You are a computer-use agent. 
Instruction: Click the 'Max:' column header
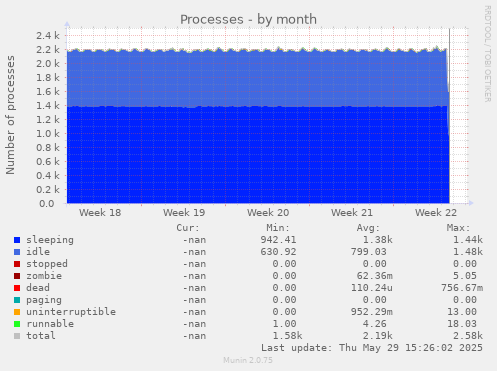pos(458,228)
